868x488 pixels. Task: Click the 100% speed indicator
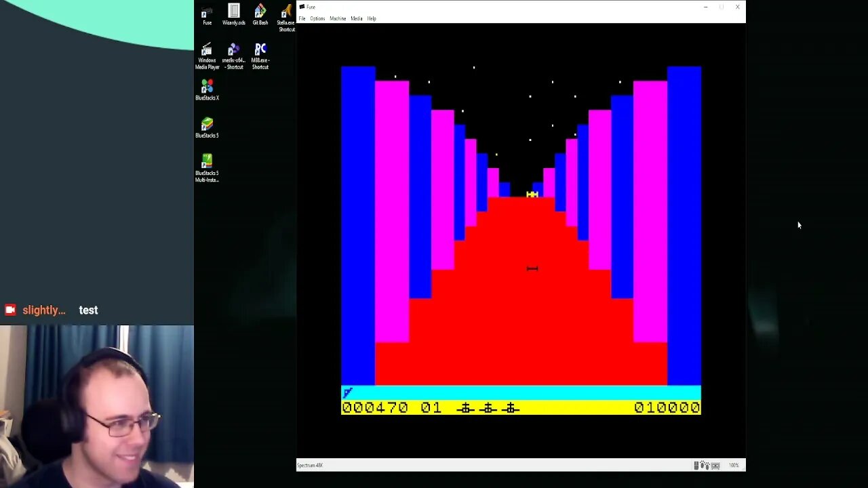point(734,465)
